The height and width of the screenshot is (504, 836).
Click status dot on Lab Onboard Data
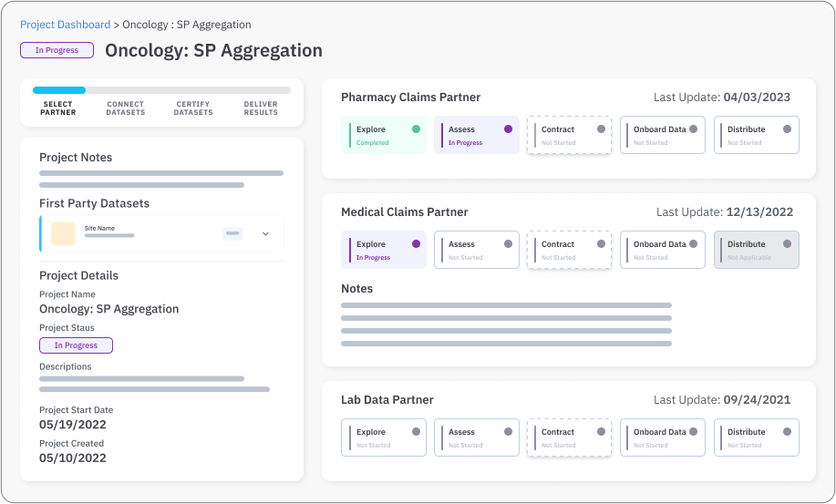point(694,432)
